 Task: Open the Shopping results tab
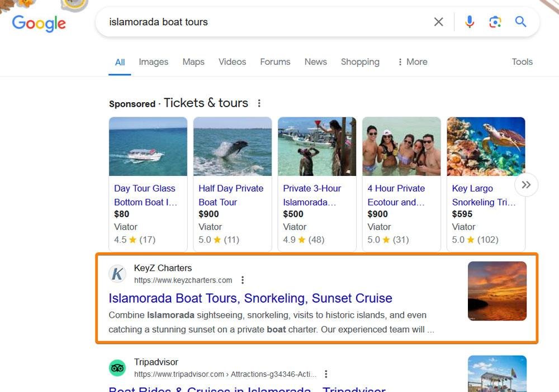click(360, 62)
